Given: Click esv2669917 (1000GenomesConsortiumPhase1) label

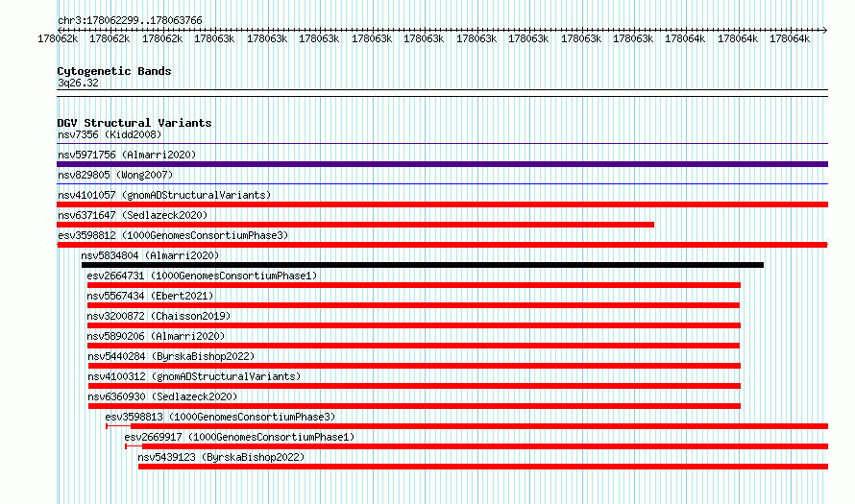Looking at the screenshot, I should pyautogui.click(x=239, y=437).
